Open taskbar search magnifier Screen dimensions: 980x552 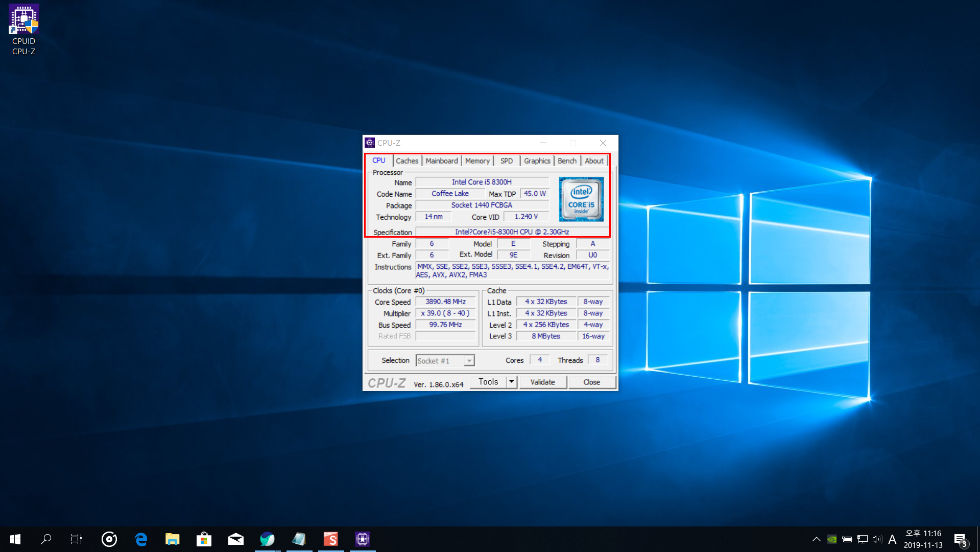tap(46, 539)
